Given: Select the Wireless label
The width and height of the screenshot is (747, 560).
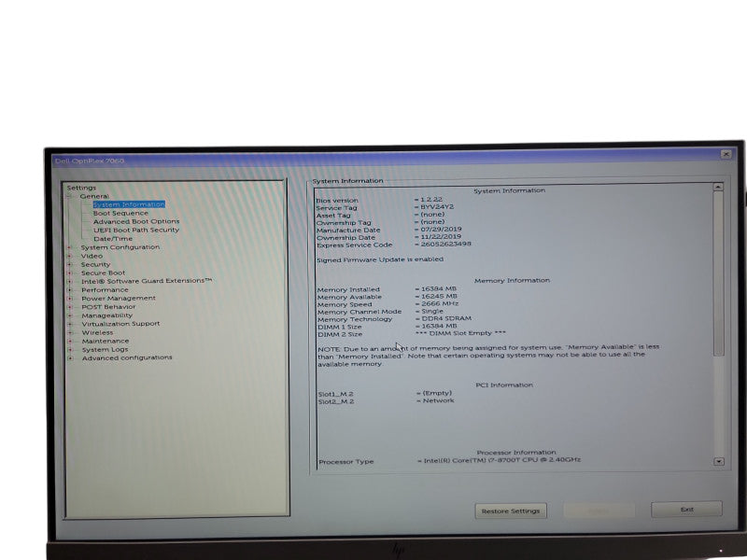Looking at the screenshot, I should 97,332.
